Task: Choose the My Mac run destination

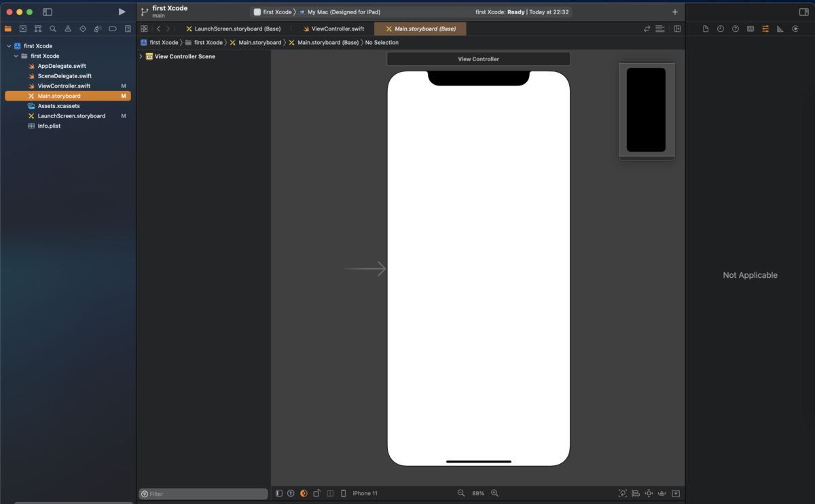Action: [x=340, y=12]
